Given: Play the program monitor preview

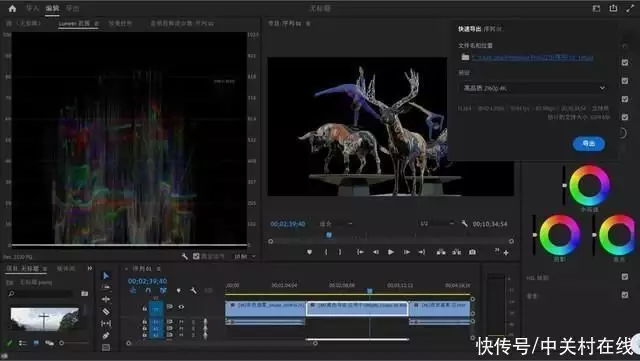Looking at the screenshot, I should [391, 252].
